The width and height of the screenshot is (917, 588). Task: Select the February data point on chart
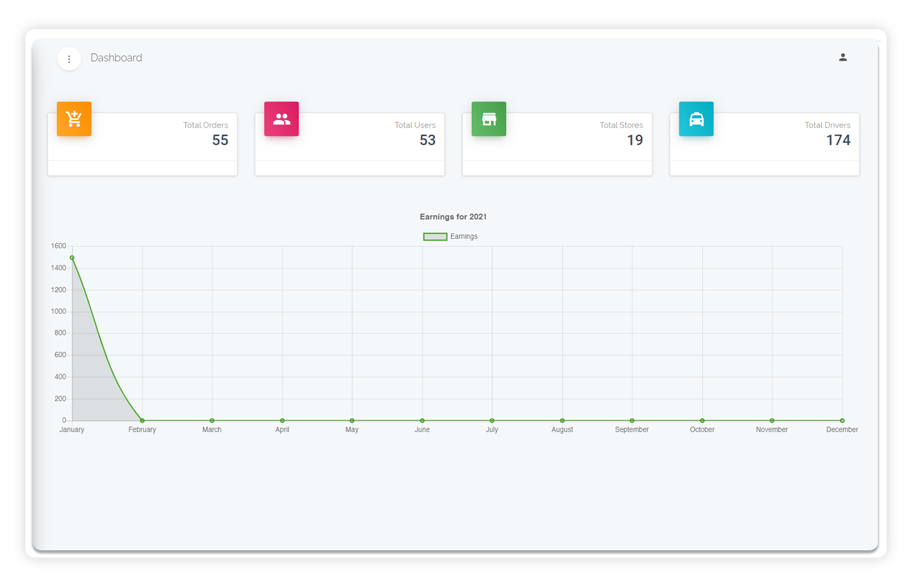pyautogui.click(x=142, y=421)
